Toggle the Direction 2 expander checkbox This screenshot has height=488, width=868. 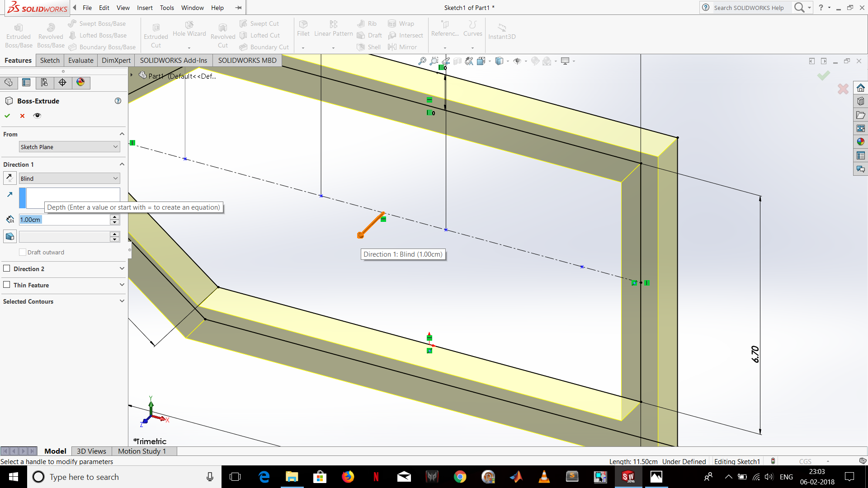(x=7, y=268)
